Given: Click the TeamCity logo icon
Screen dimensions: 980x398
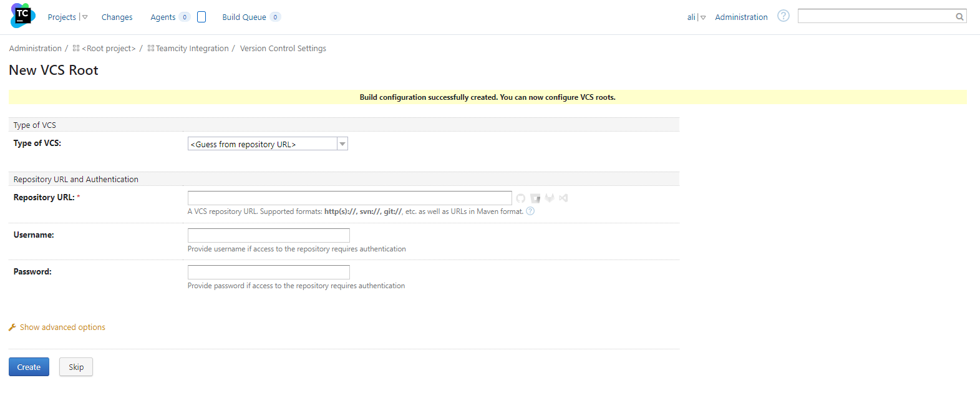Looking at the screenshot, I should coord(22,16).
